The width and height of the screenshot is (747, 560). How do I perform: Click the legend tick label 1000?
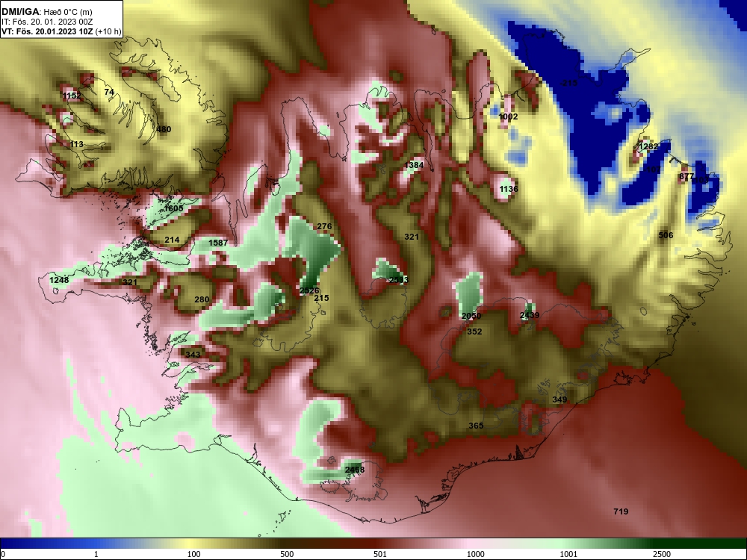coord(475,554)
